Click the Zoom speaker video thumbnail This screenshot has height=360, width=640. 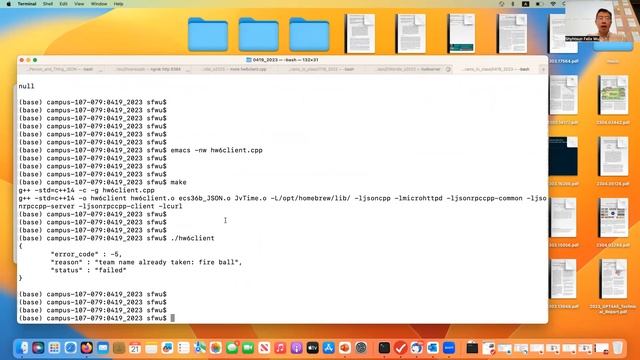pyautogui.click(x=602, y=21)
